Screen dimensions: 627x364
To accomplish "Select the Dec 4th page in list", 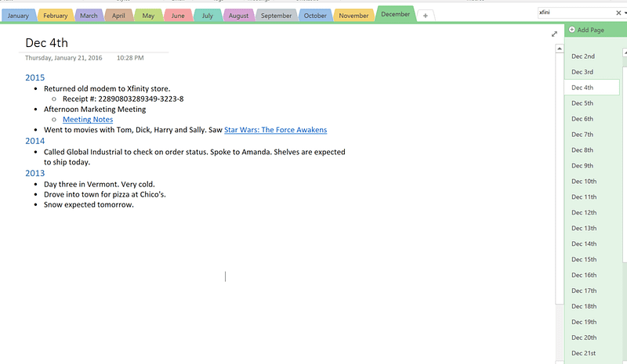I will point(592,88).
